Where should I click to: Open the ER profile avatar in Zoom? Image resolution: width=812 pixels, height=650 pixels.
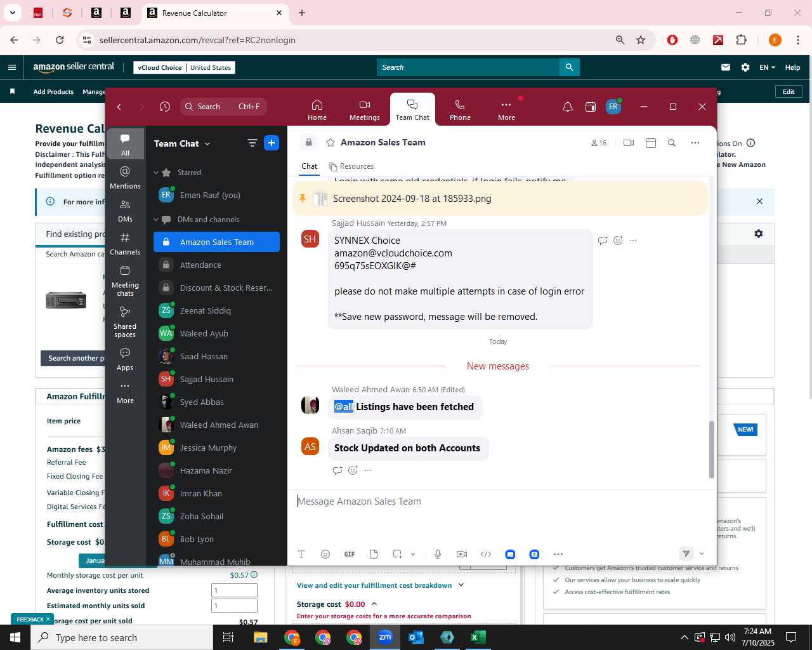pos(613,107)
